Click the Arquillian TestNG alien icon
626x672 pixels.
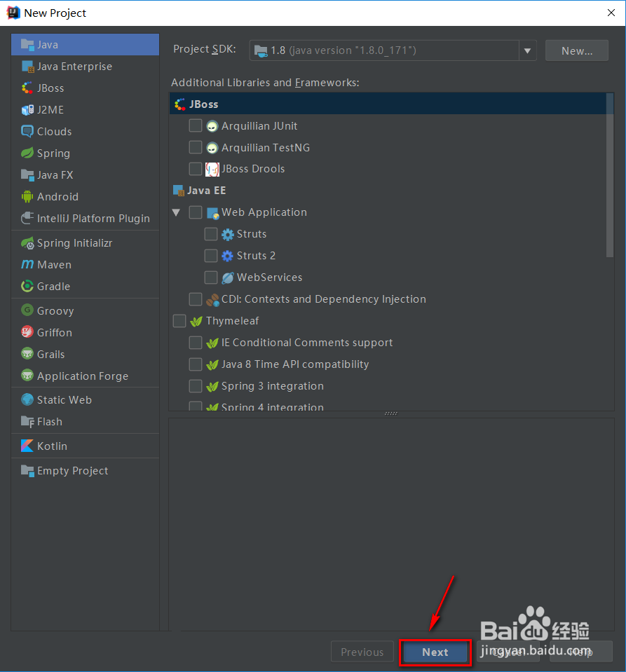pos(212,148)
